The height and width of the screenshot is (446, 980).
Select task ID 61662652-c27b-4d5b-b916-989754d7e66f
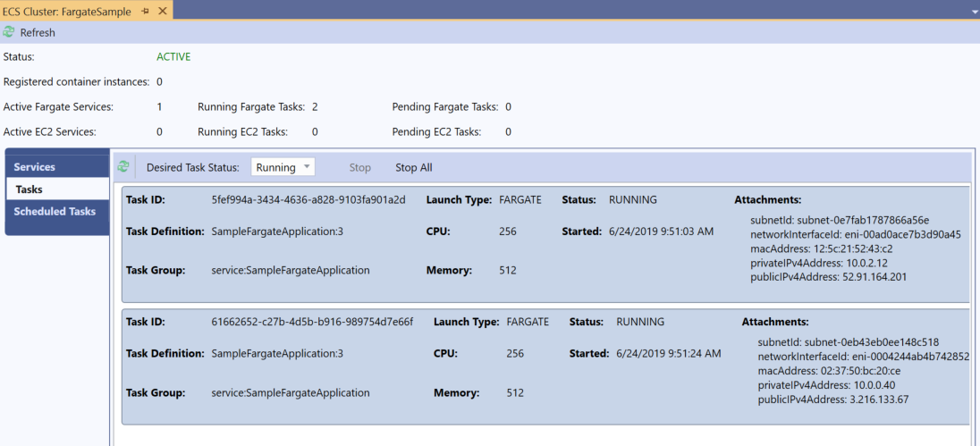(x=312, y=322)
